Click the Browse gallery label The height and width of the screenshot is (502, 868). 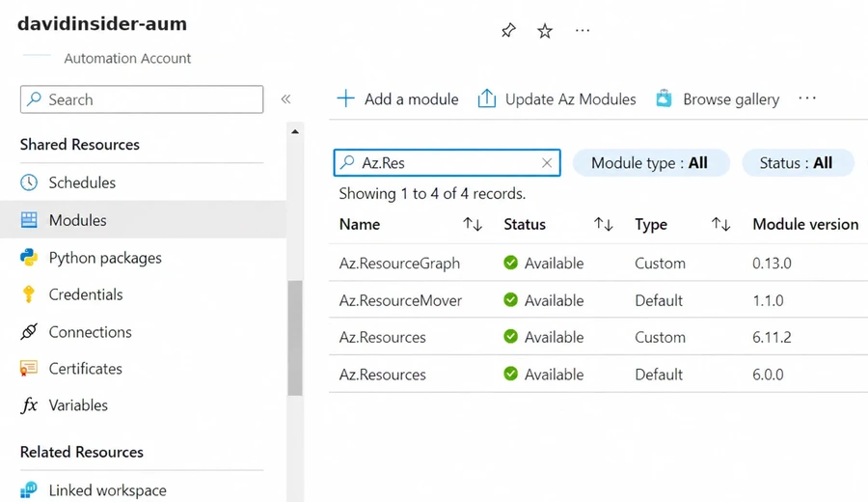(731, 99)
